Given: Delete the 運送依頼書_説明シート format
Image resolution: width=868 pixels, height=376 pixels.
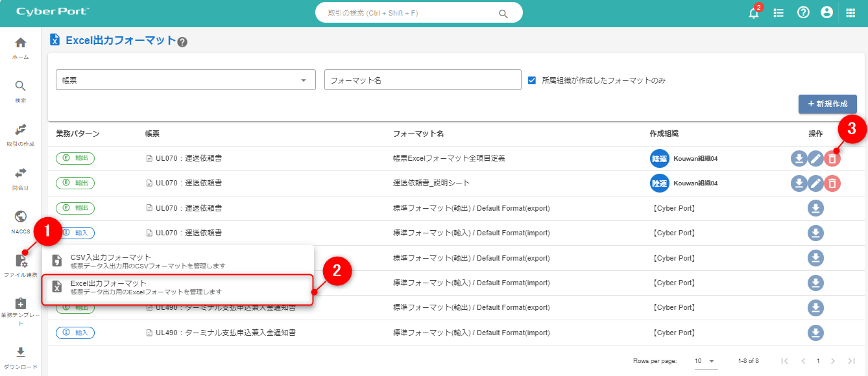Looking at the screenshot, I should click(832, 183).
